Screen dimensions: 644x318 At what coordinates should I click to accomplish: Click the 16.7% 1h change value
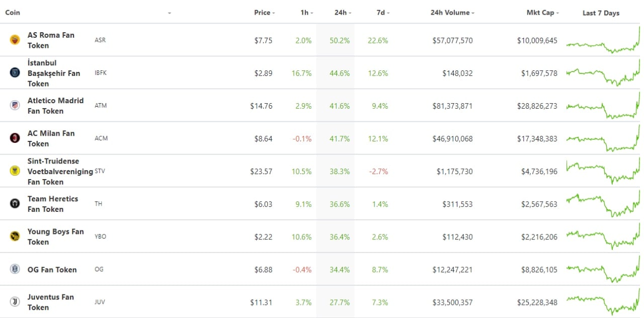tap(301, 73)
